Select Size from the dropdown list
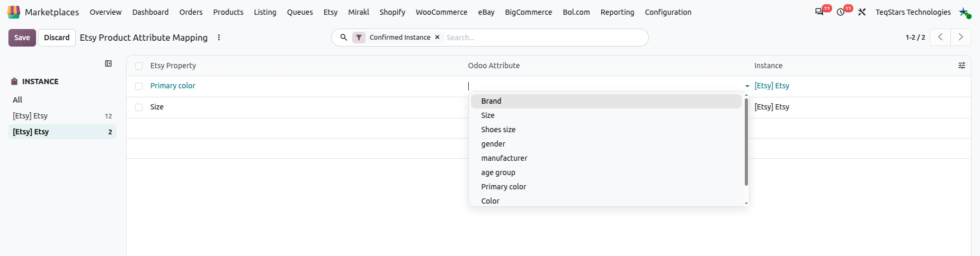Screen dimensions: 980x256 [x=606, y=115]
